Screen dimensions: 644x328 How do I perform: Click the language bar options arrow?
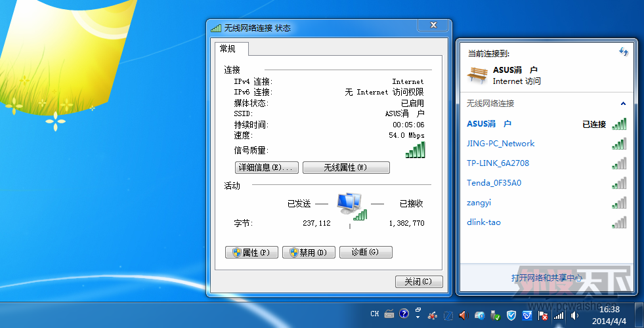(x=418, y=317)
